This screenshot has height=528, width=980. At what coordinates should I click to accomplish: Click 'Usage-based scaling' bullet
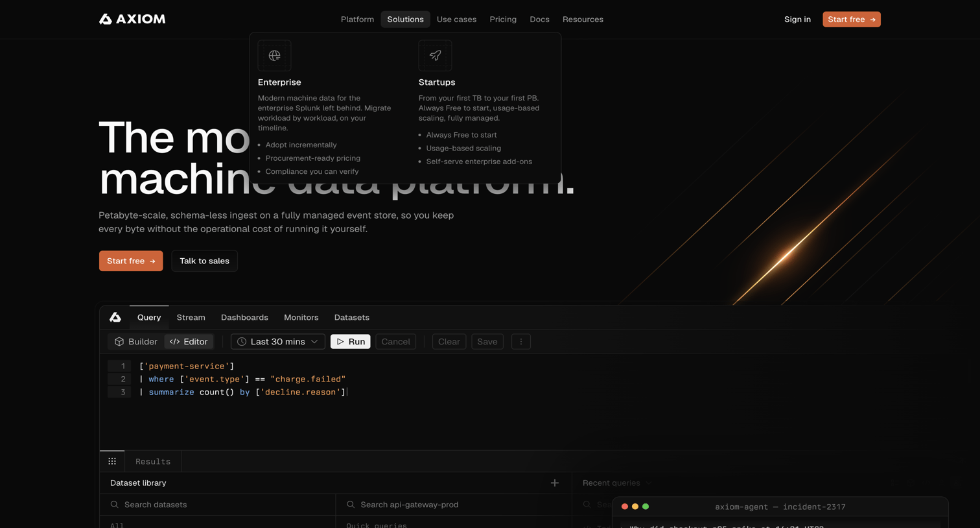463,149
